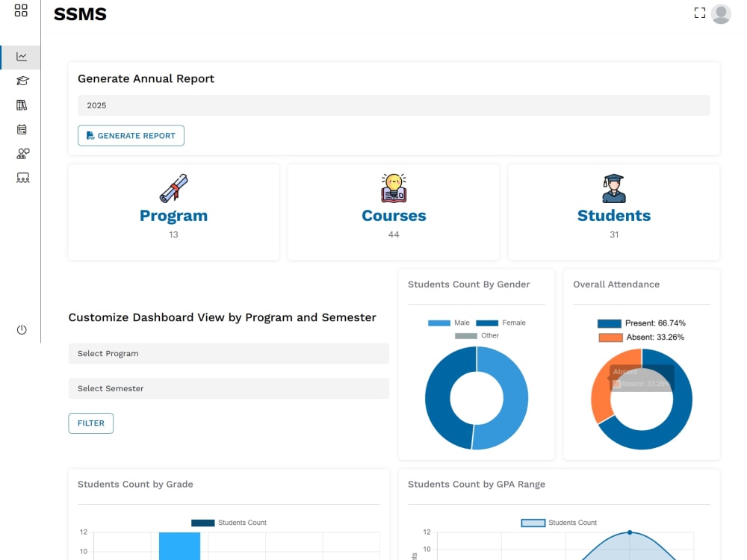
Task: Click the students count 31
Action: pos(613,234)
